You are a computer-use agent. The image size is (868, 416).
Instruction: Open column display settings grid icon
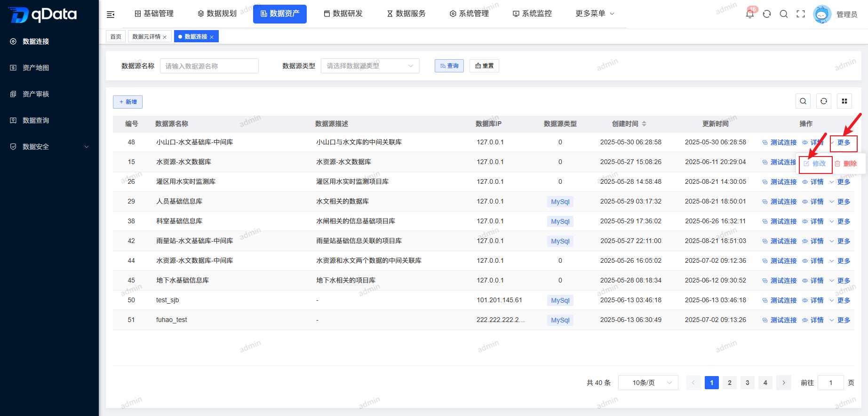[x=844, y=101]
